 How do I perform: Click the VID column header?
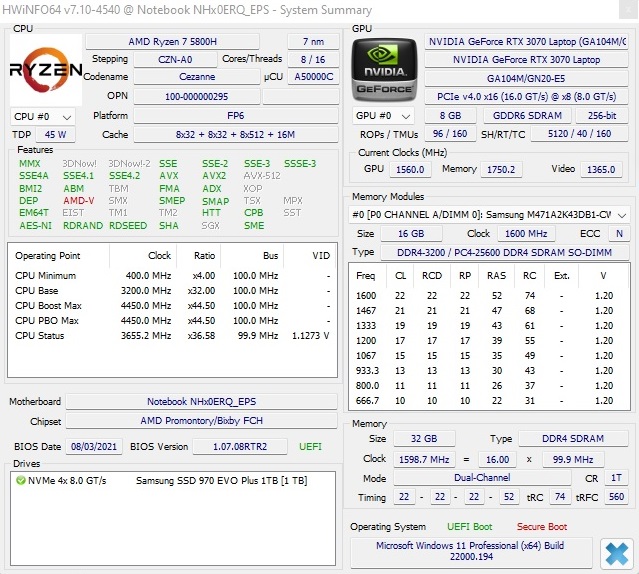click(x=310, y=256)
